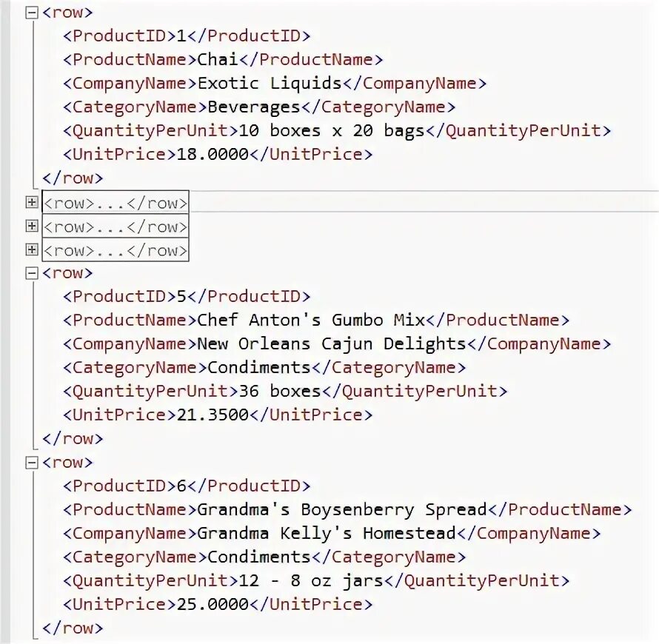The image size is (659, 644).
Task: Click Grandma's Boysenberry Spread text
Action: pyautogui.click(x=342, y=510)
